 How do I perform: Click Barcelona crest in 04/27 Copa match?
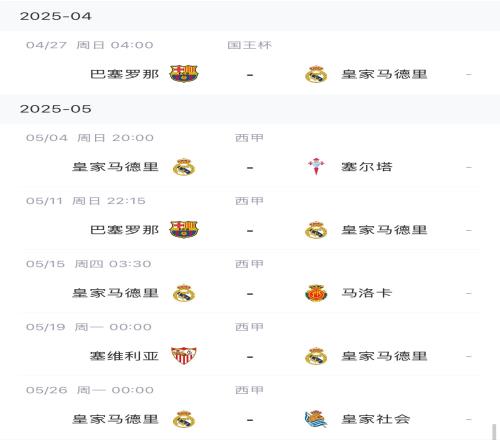(184, 74)
